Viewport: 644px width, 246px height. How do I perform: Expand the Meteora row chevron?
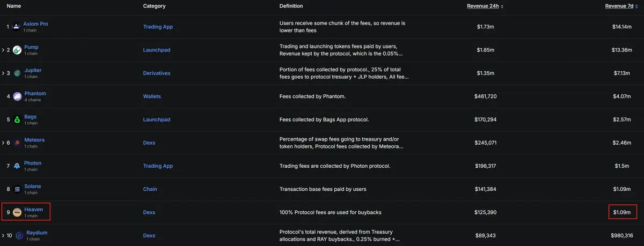[3, 143]
